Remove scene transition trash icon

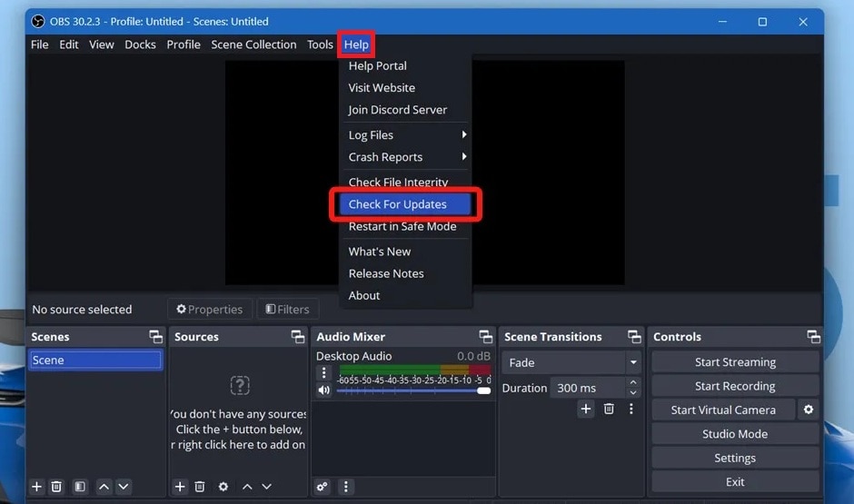(x=609, y=409)
